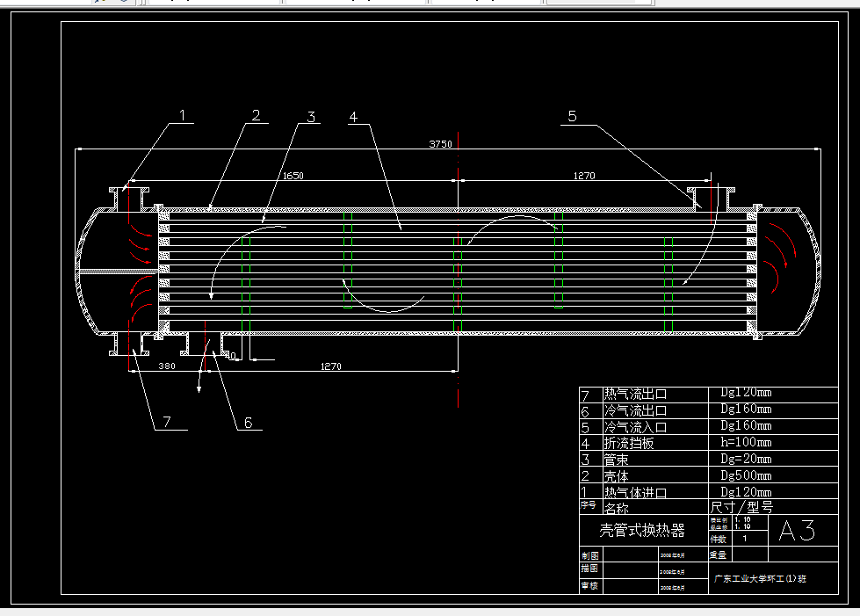Click the 描图 label in title block
860x616 pixels.
pyautogui.click(x=589, y=569)
